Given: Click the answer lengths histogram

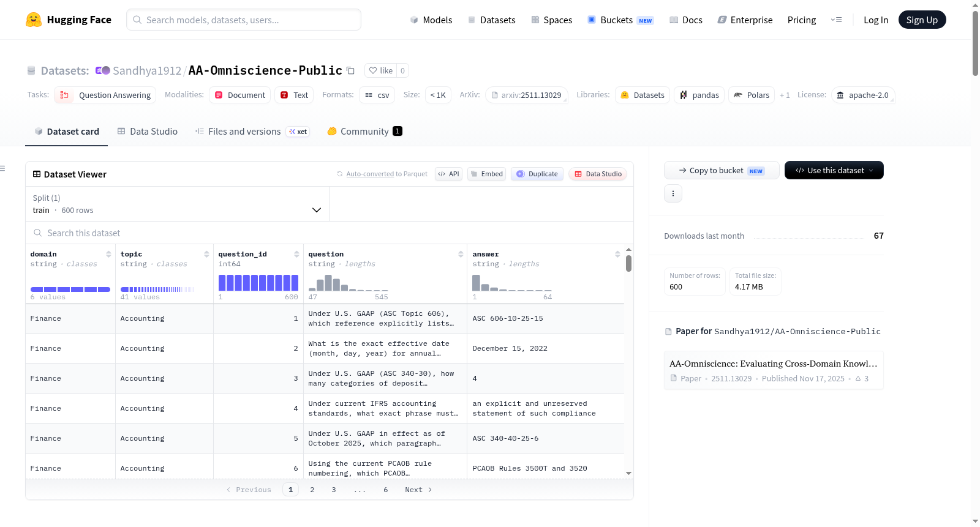Looking at the screenshot, I should 512,282.
